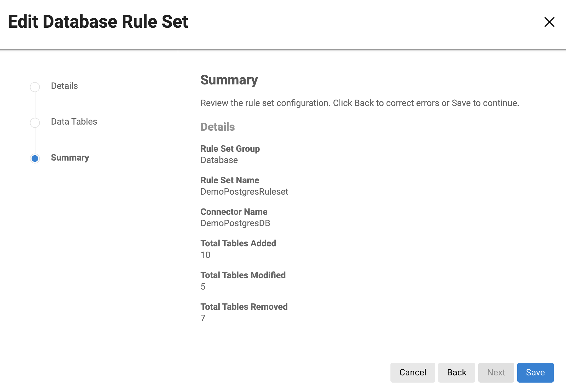566x392 pixels.
Task: Click the blue Summary step indicator
Action: (x=35, y=158)
